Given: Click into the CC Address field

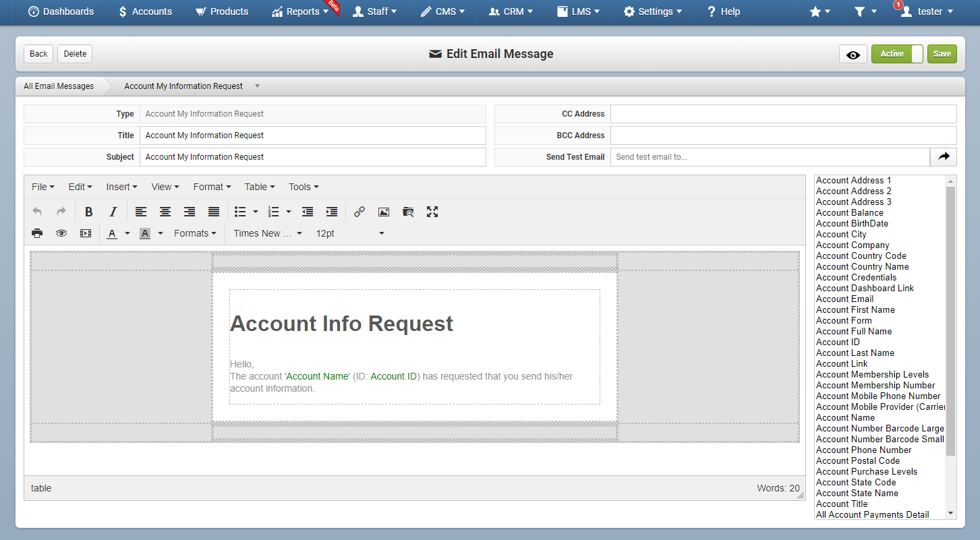Looking at the screenshot, I should tap(783, 114).
